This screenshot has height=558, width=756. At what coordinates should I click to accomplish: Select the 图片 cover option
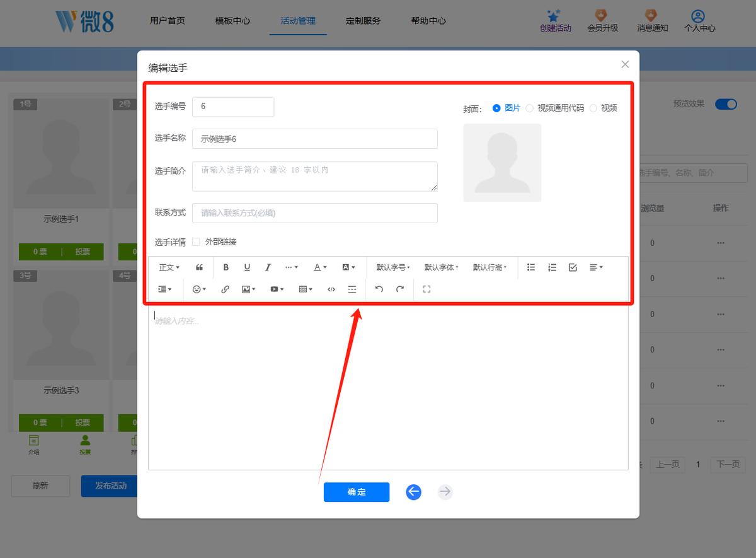coord(507,108)
